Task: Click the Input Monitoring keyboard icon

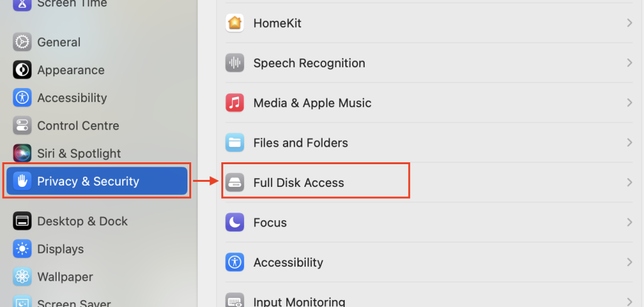Action: point(235,301)
